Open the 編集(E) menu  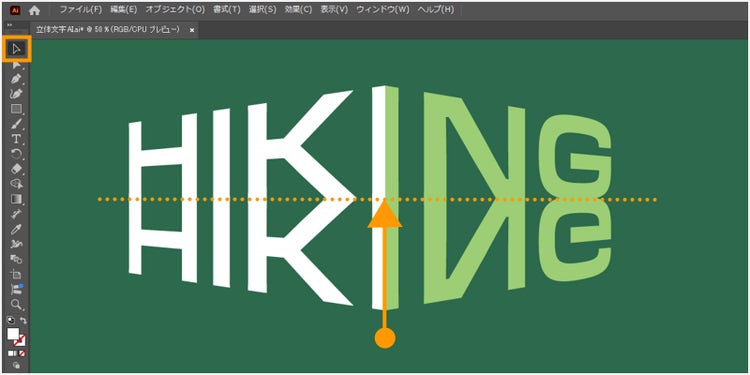123,10
